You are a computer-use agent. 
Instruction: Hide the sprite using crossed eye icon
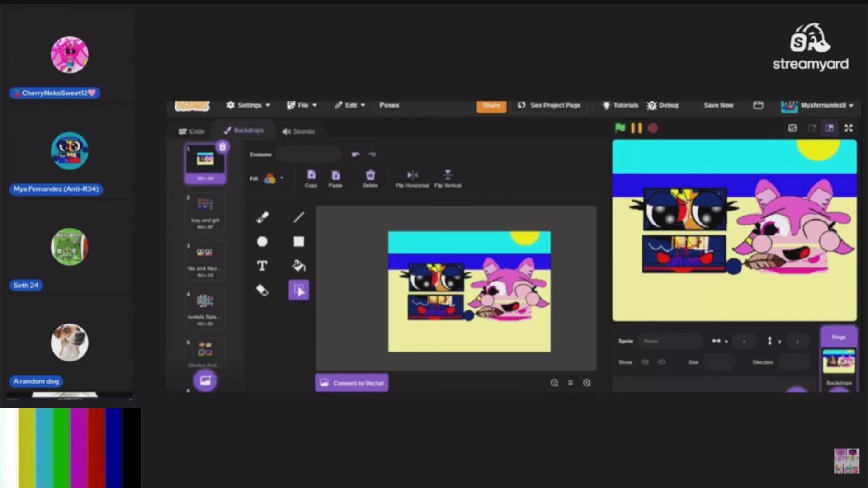pyautogui.click(x=662, y=362)
